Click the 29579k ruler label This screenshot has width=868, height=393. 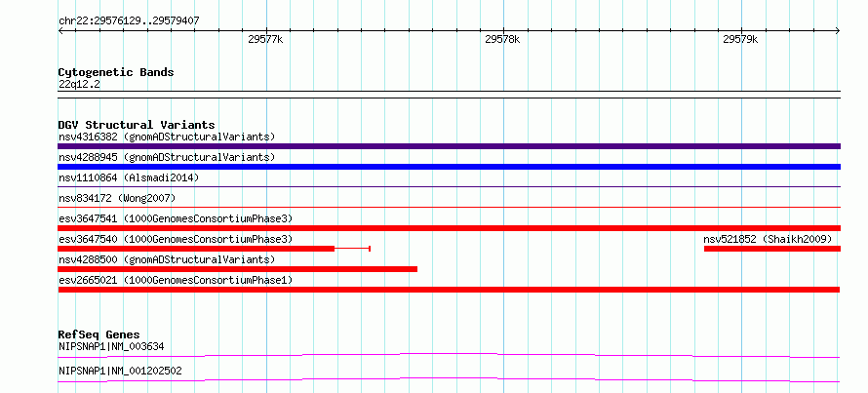point(740,39)
